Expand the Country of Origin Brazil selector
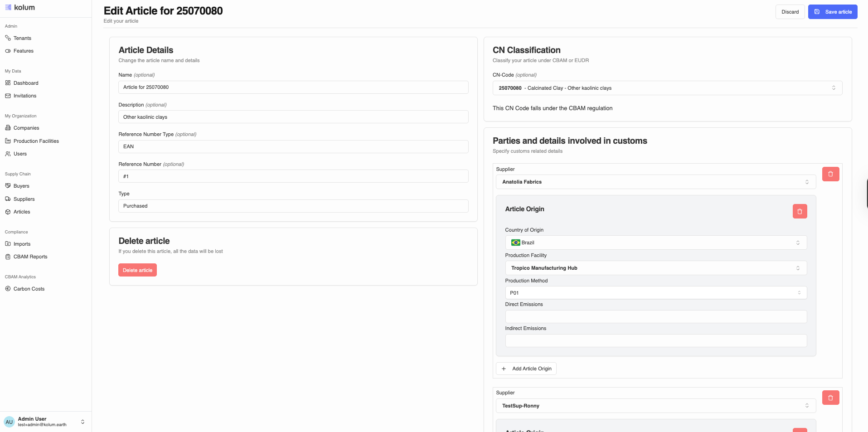 (x=655, y=243)
